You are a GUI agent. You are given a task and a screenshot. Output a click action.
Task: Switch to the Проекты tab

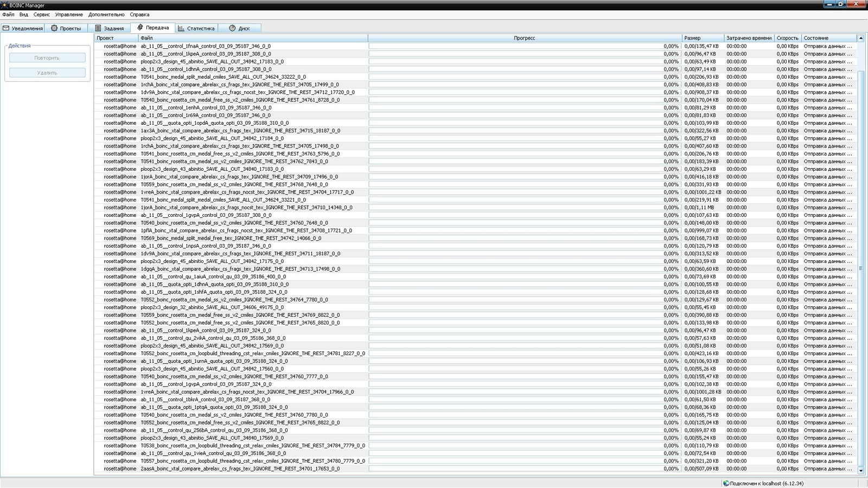66,28
